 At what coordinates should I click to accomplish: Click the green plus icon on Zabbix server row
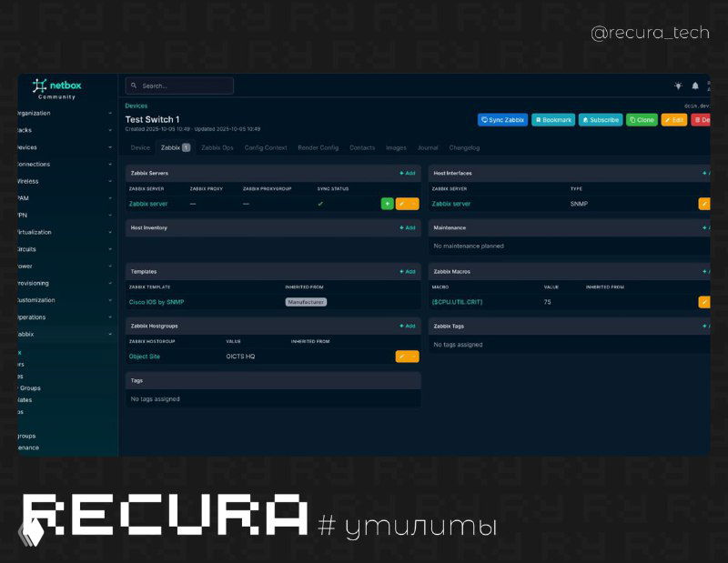coord(387,203)
